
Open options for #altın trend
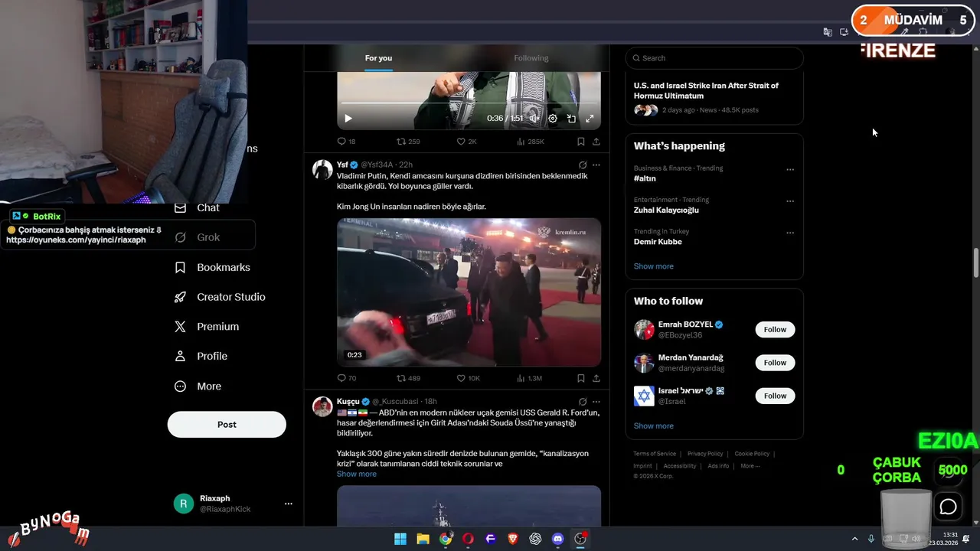790,170
